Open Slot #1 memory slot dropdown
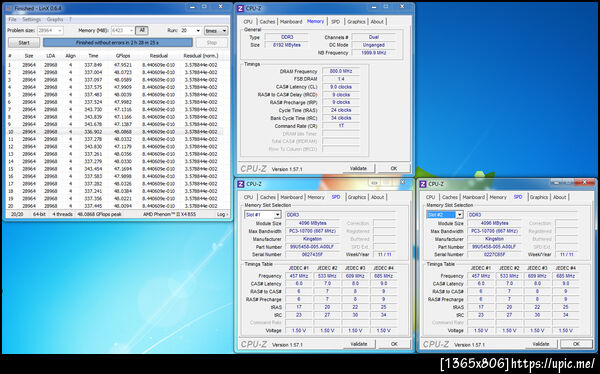 pyautogui.click(x=262, y=215)
